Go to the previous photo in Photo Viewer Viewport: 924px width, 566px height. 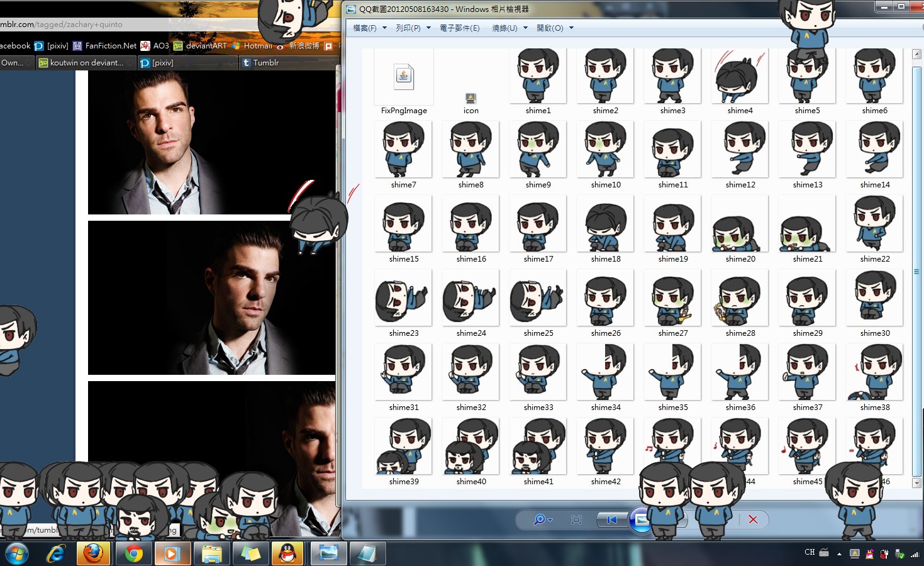pyautogui.click(x=611, y=519)
